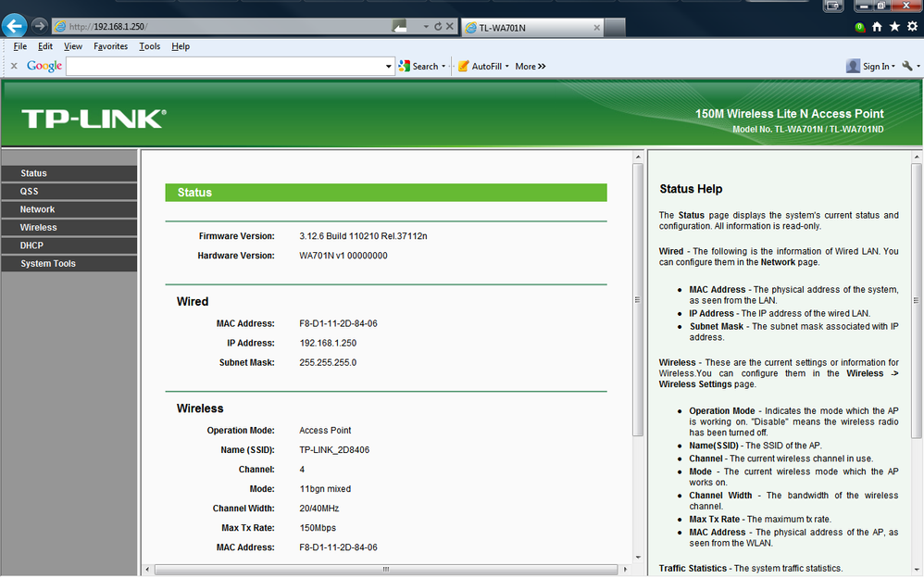Image resolution: width=924 pixels, height=578 pixels.
Task: Open the Tools menu
Action: pos(150,46)
